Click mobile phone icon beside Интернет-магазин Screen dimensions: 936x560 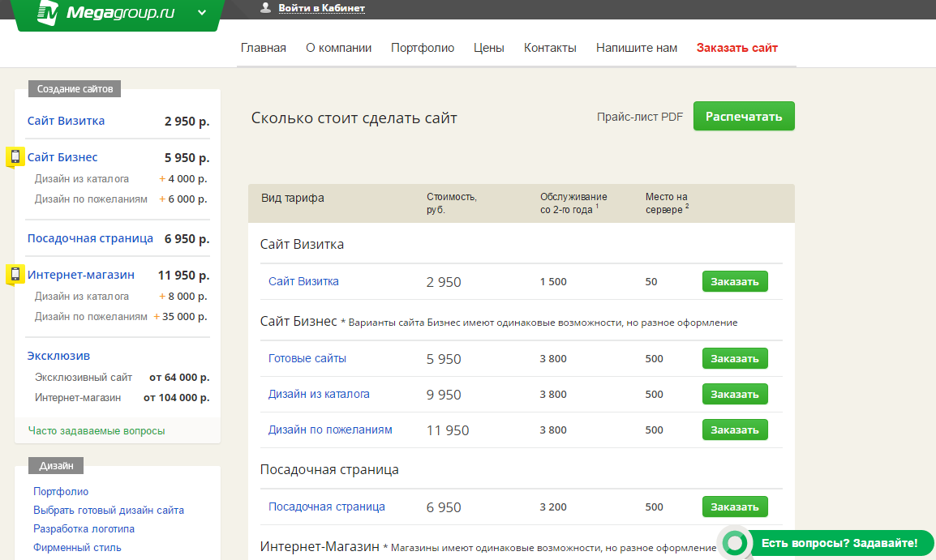click(15, 275)
